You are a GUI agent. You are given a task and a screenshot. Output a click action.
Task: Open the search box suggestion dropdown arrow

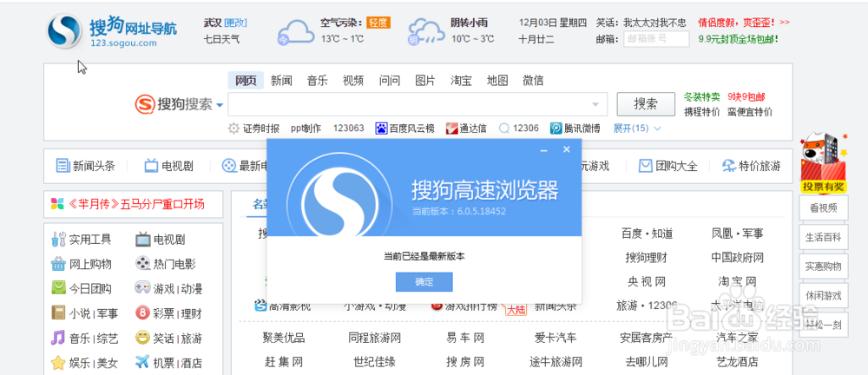(595, 105)
